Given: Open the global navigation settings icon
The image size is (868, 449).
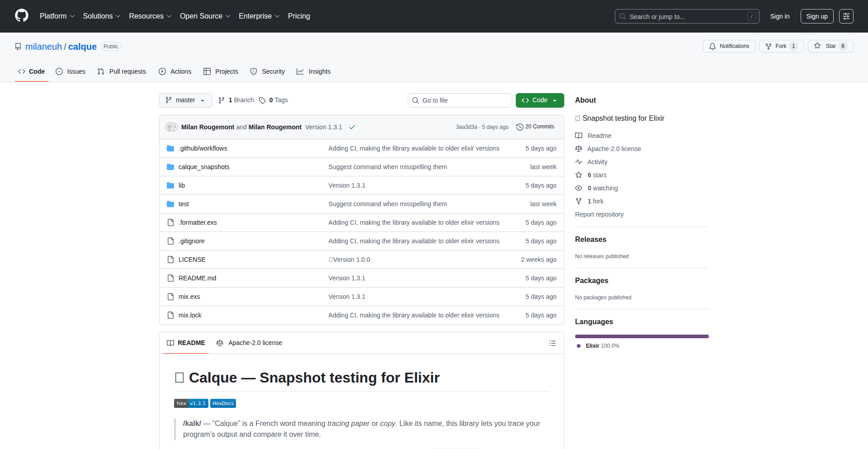Looking at the screenshot, I should pos(846,16).
